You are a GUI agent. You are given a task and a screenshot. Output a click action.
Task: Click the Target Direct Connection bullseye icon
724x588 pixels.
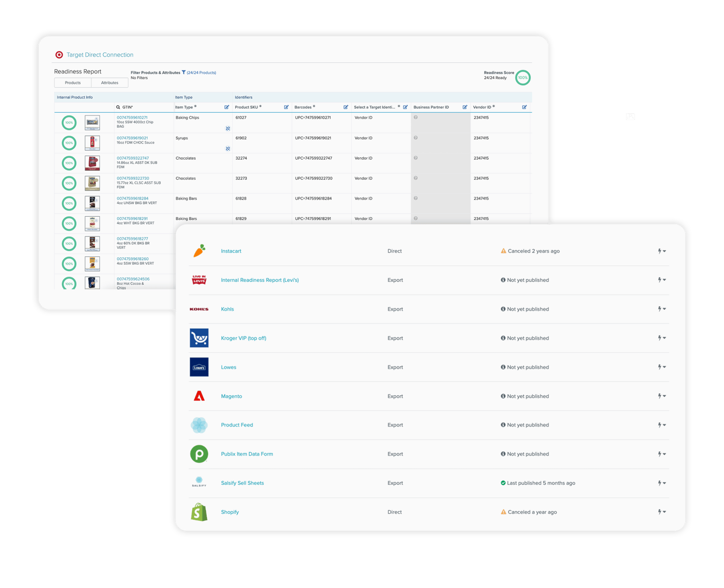click(59, 55)
